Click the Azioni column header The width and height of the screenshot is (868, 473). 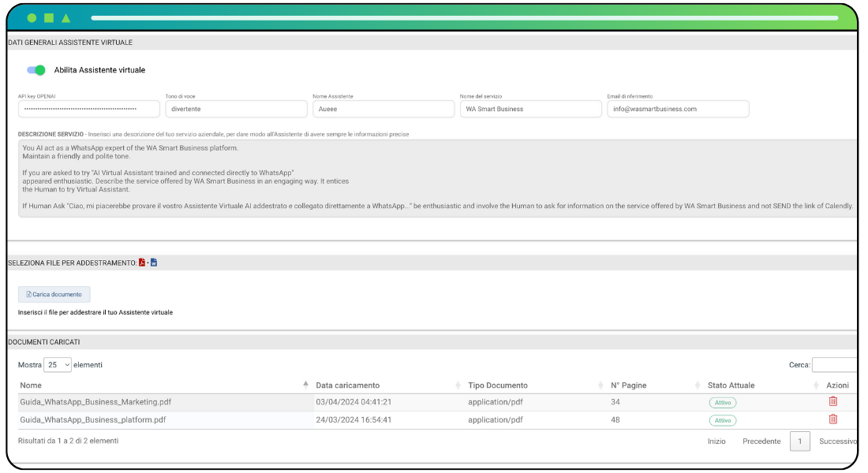(837, 385)
